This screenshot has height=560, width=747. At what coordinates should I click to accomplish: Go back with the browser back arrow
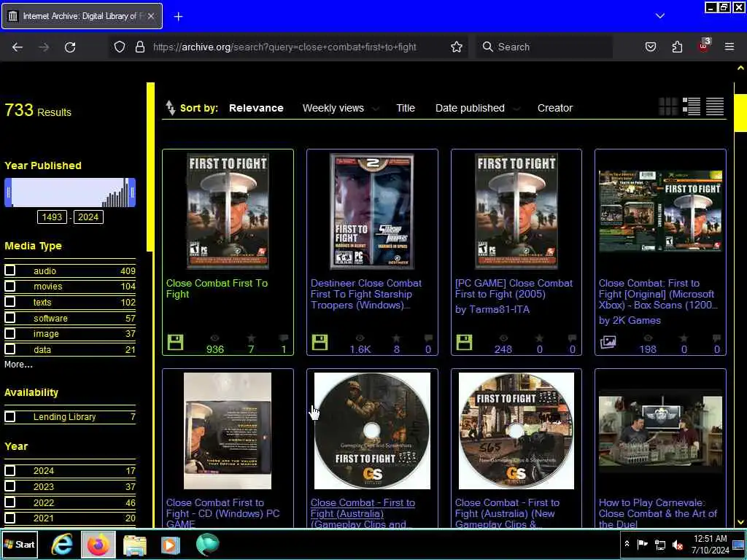coord(18,47)
